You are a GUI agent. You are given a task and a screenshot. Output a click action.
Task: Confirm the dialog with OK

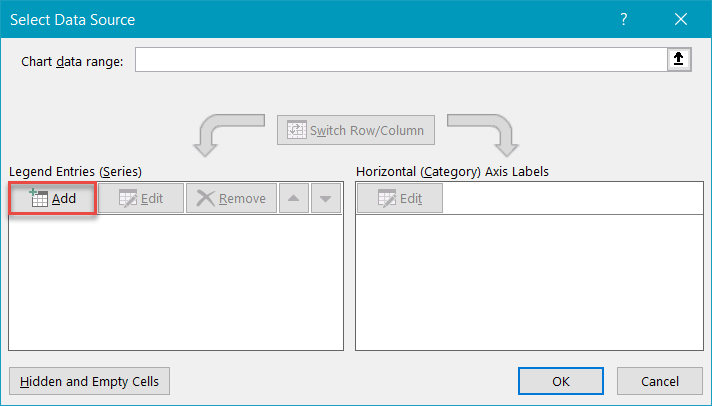[561, 381]
